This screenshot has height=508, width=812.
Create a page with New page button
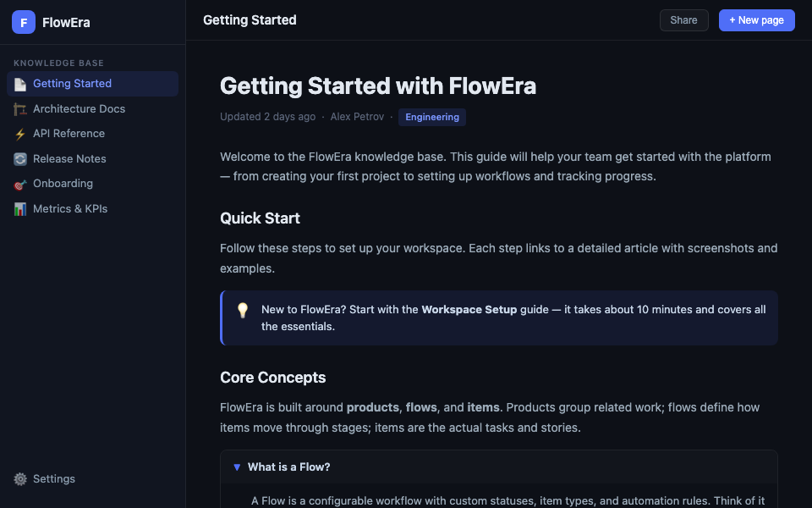(756, 20)
